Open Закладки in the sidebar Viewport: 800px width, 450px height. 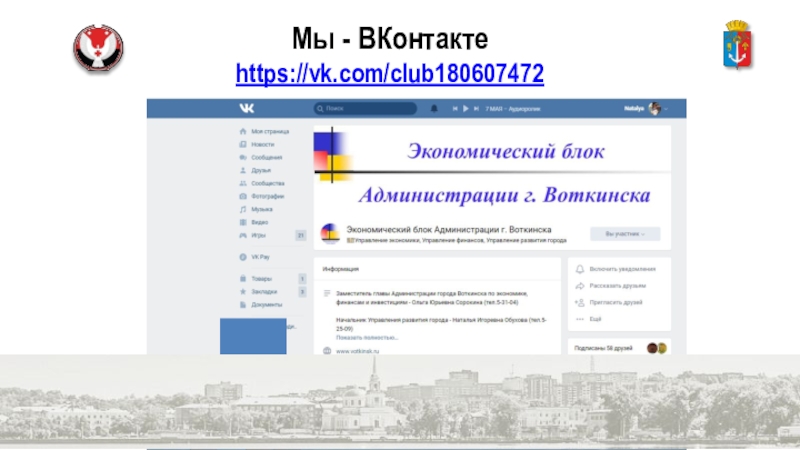(x=264, y=291)
